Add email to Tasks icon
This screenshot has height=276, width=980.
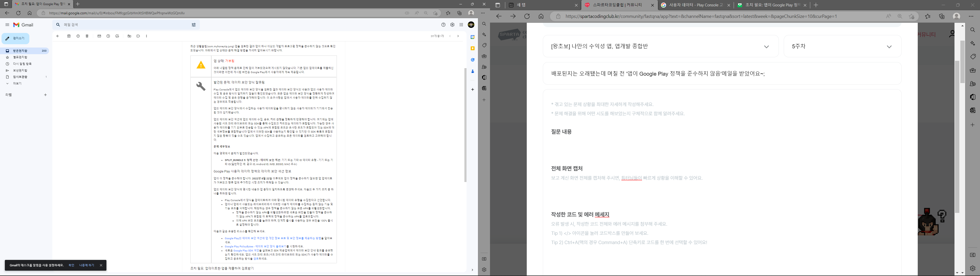click(x=117, y=36)
